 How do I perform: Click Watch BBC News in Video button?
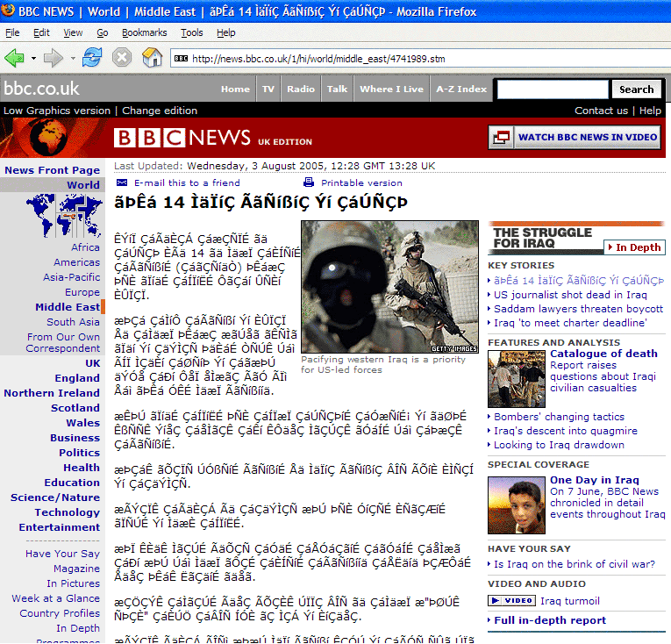pos(575,137)
